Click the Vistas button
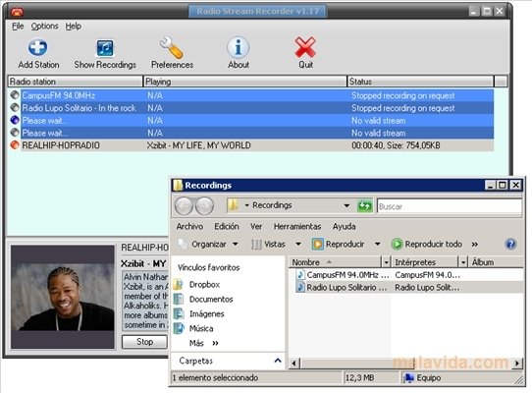The image size is (532, 393). tap(268, 244)
